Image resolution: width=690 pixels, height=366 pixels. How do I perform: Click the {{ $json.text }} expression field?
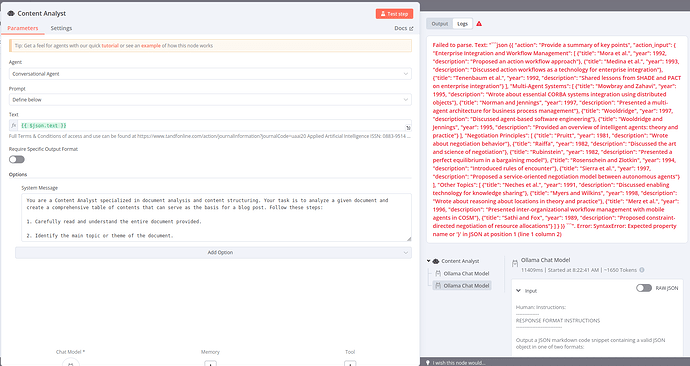coord(211,125)
